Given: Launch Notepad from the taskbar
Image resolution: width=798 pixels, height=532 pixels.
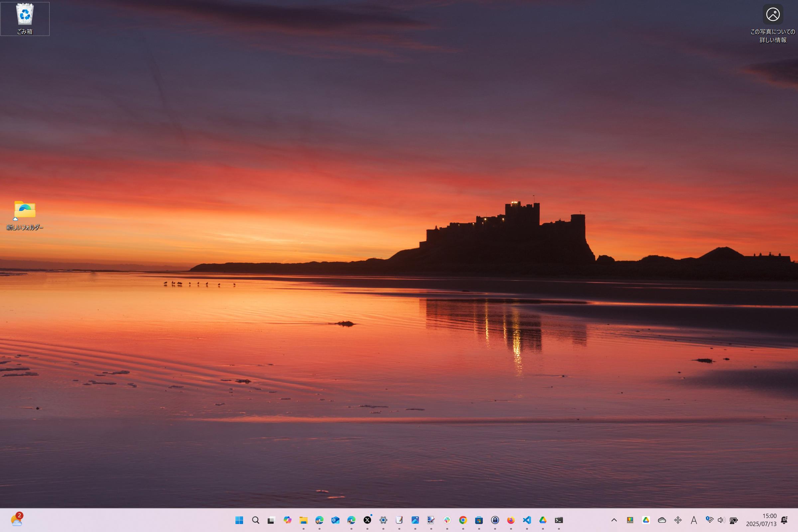Looking at the screenshot, I should (x=400, y=520).
